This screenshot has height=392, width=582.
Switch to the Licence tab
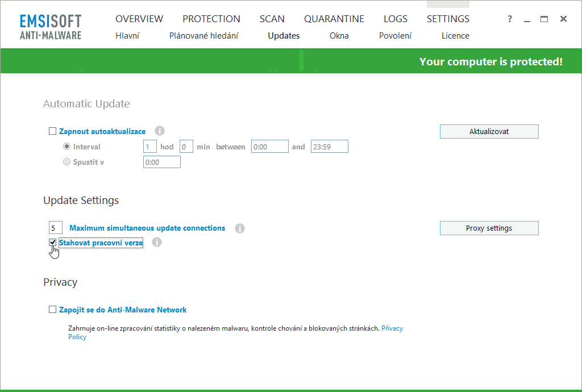pyautogui.click(x=455, y=36)
